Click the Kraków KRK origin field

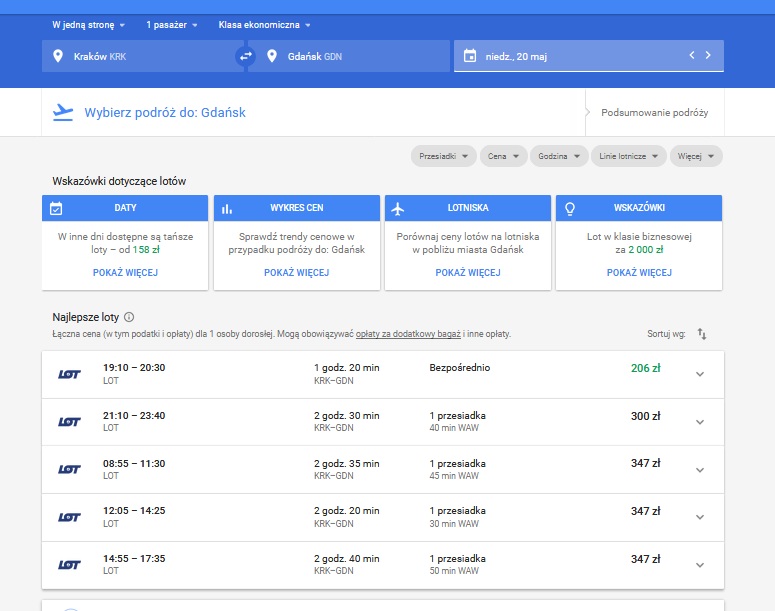tap(143, 56)
